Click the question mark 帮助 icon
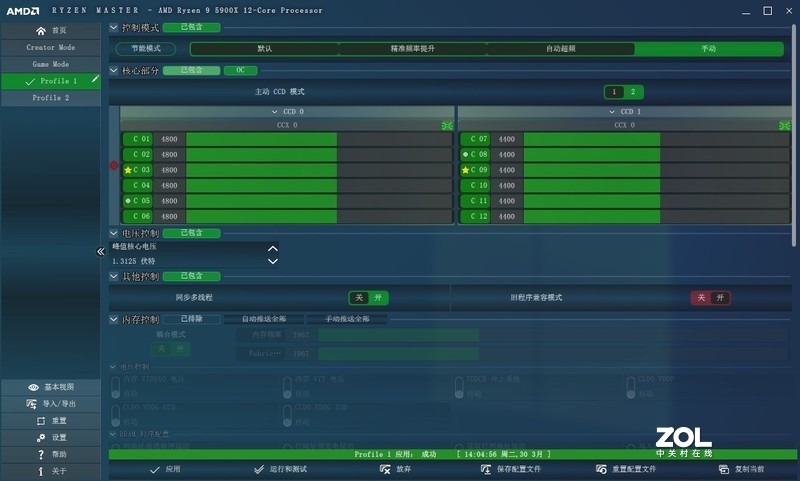 point(40,453)
